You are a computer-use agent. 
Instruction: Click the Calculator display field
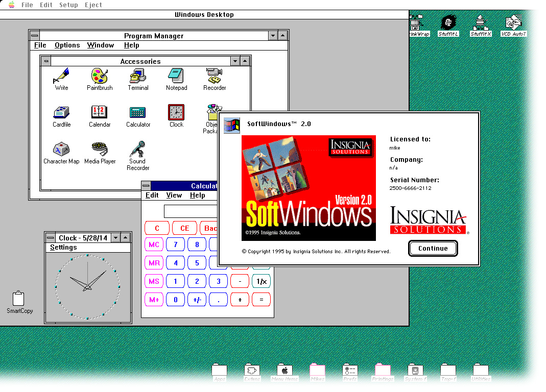(x=191, y=211)
